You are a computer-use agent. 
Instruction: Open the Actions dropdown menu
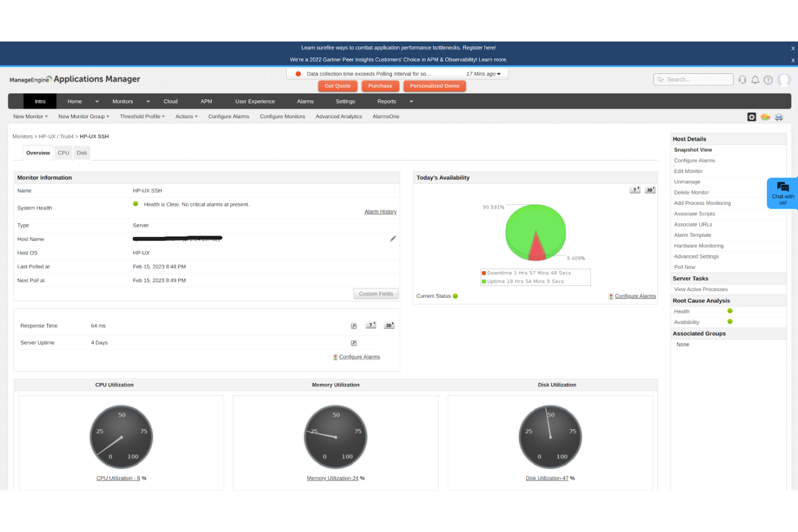pyautogui.click(x=186, y=116)
